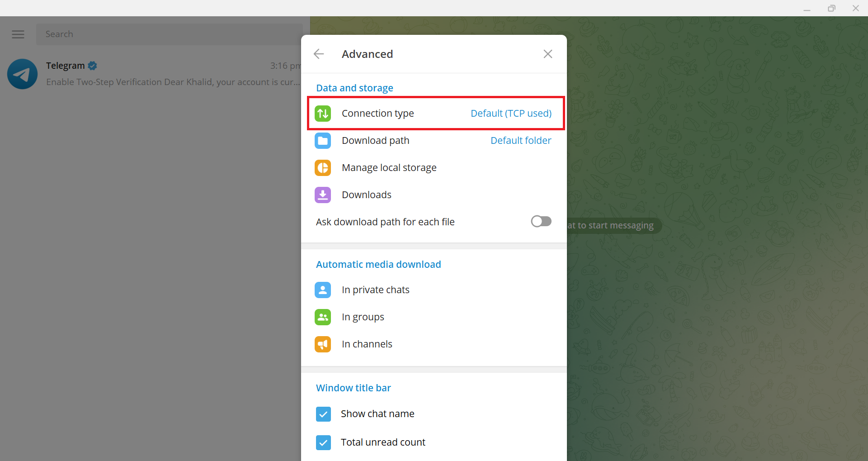Enable Ask download path for each file
868x461 pixels.
point(541,221)
